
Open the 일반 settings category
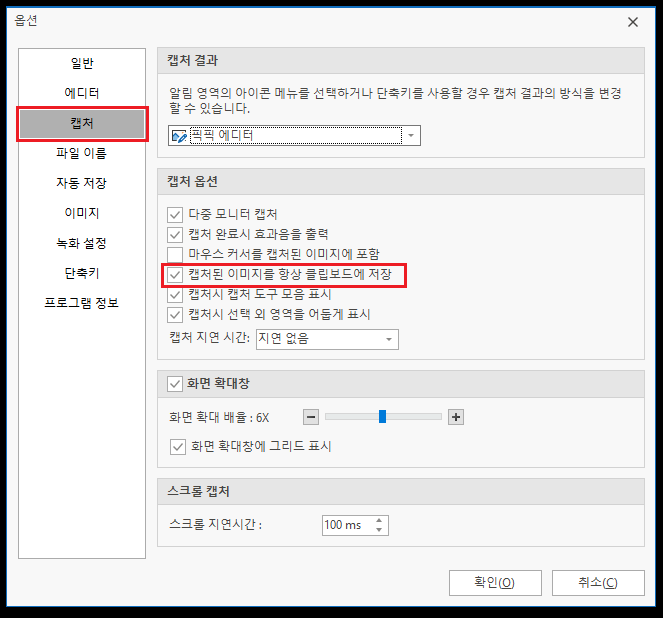[82, 63]
